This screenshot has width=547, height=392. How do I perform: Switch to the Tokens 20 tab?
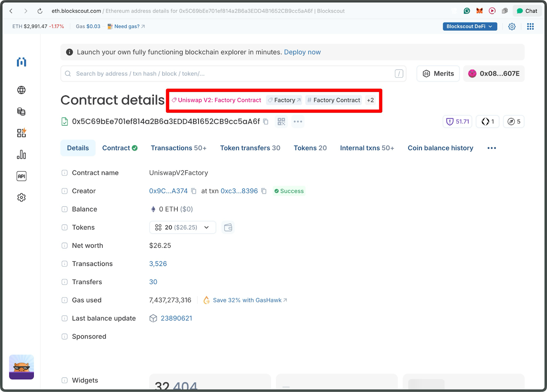pos(310,148)
